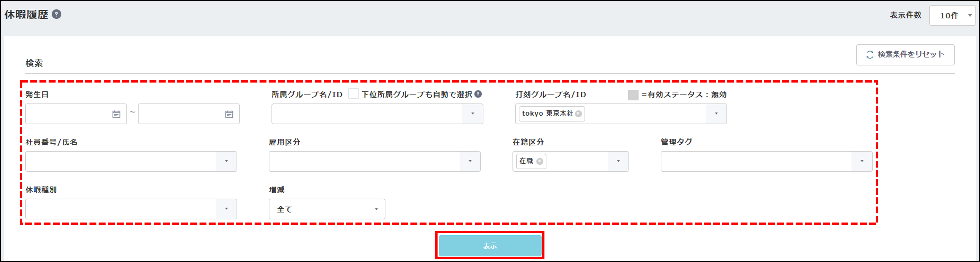Open 表示件数 10件 dropdown
The height and width of the screenshot is (262, 980).
(952, 16)
